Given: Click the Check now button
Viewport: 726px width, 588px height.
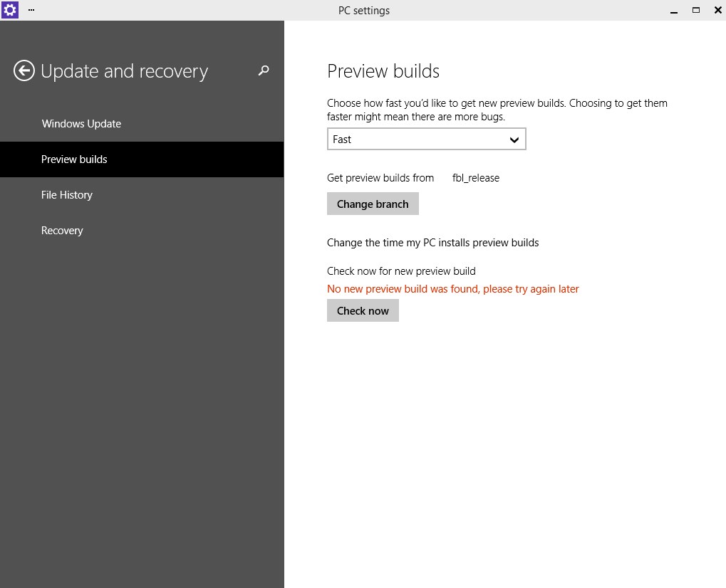Looking at the screenshot, I should [x=363, y=311].
